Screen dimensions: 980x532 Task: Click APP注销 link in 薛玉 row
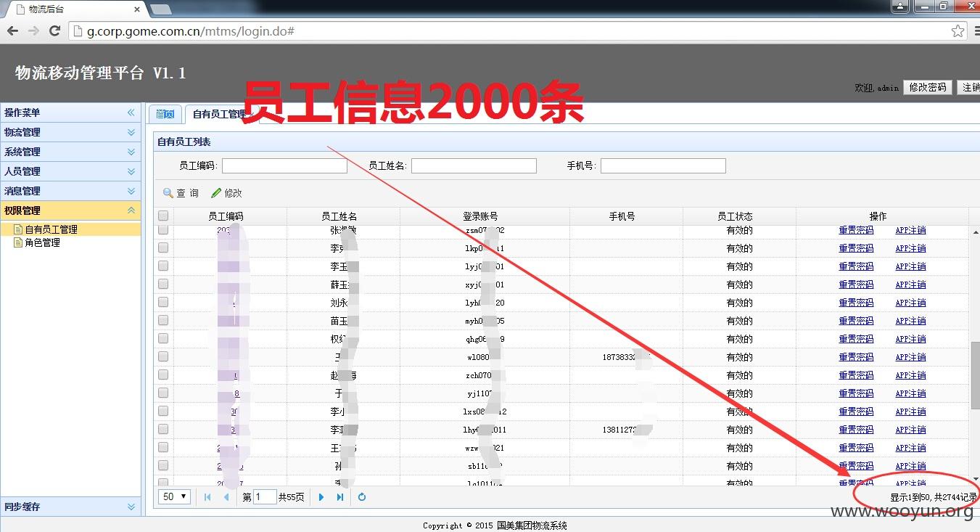(910, 285)
